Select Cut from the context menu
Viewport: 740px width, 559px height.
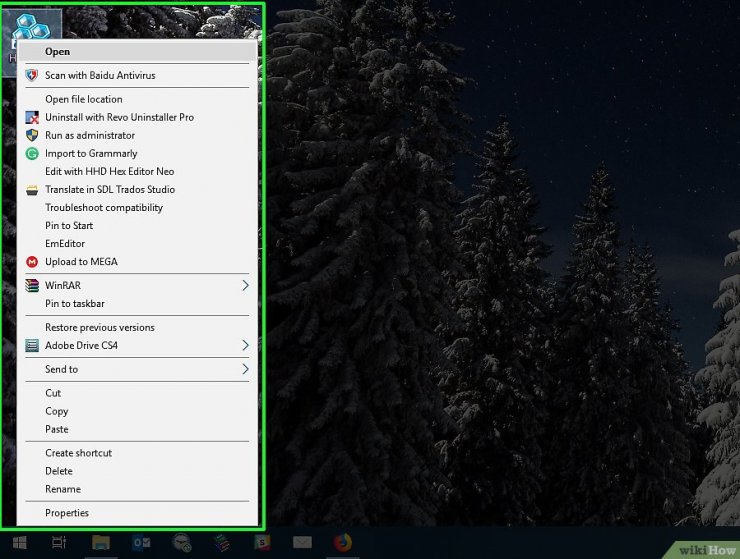(137, 393)
